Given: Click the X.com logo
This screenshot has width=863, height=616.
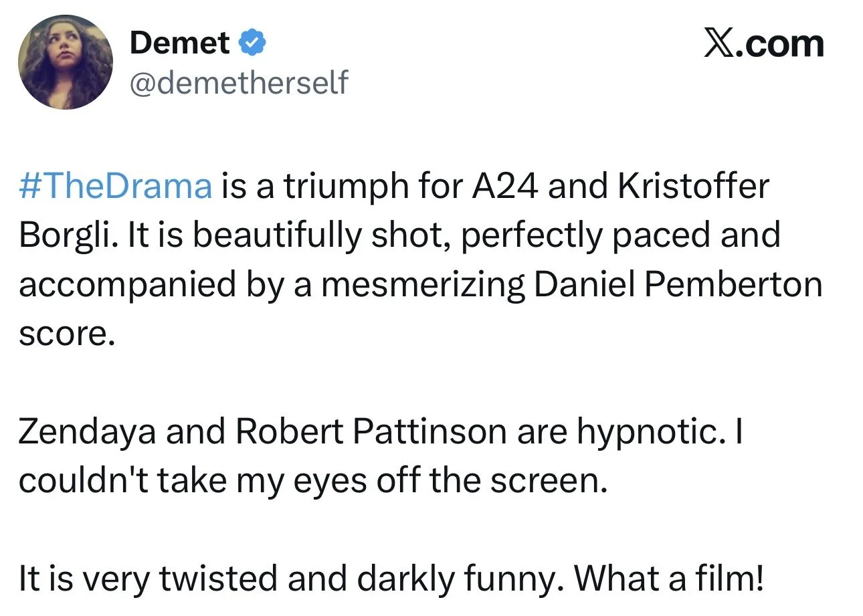Looking at the screenshot, I should [x=763, y=44].
